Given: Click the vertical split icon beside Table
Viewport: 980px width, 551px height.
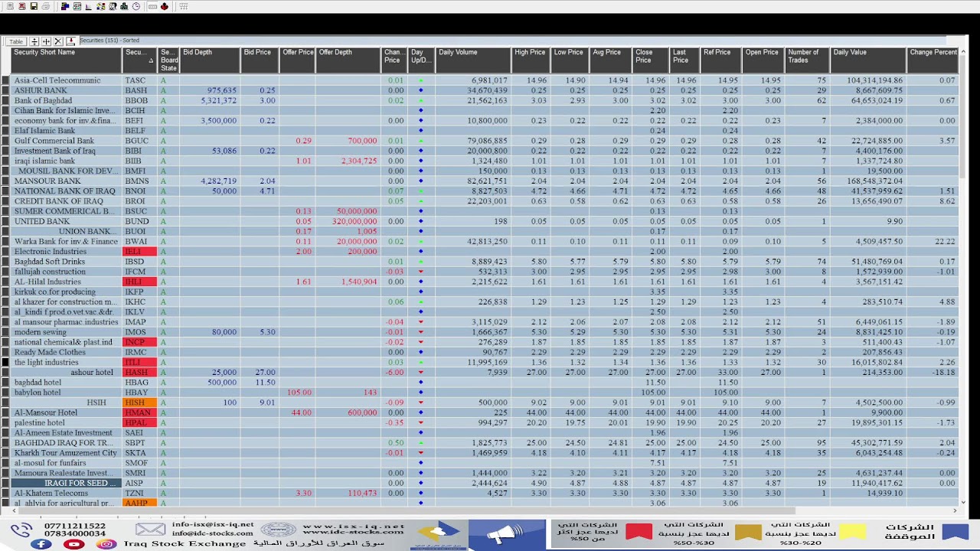Looking at the screenshot, I should (x=46, y=41).
